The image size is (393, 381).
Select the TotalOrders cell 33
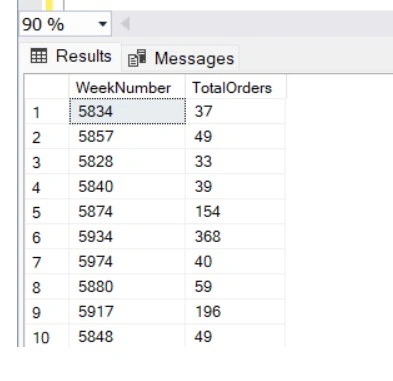tap(235, 161)
